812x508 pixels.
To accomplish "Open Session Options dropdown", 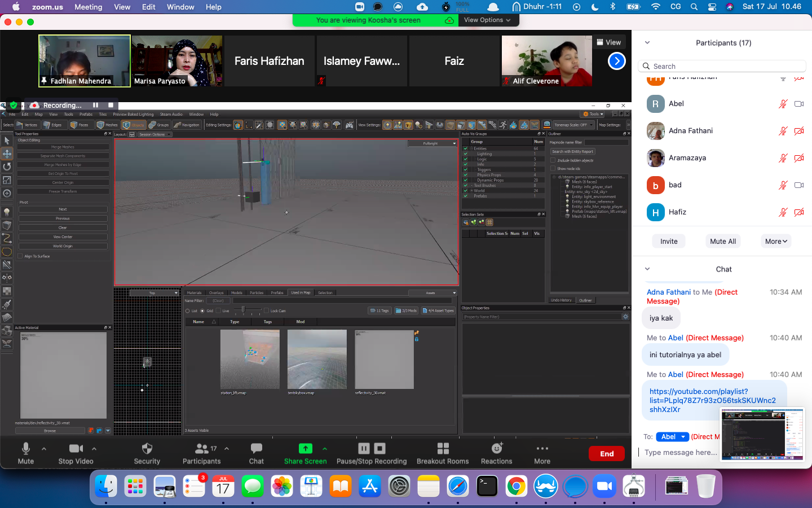I will tap(155, 134).
